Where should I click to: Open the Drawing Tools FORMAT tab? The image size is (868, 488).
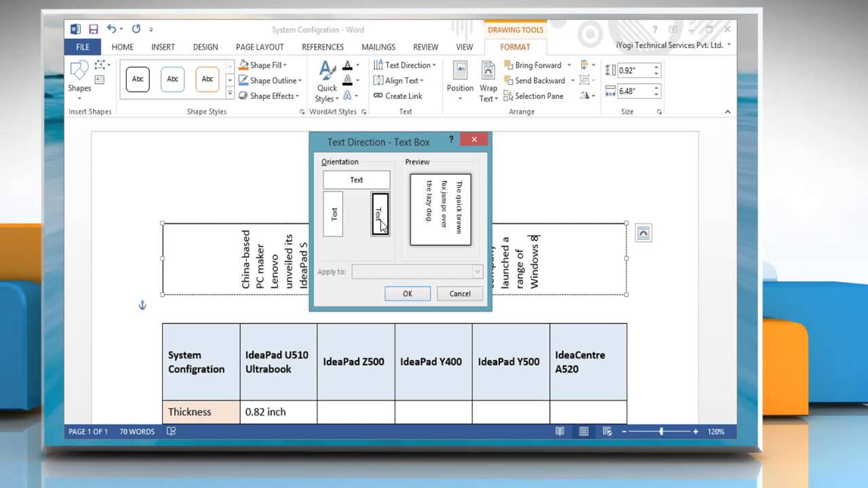point(515,47)
